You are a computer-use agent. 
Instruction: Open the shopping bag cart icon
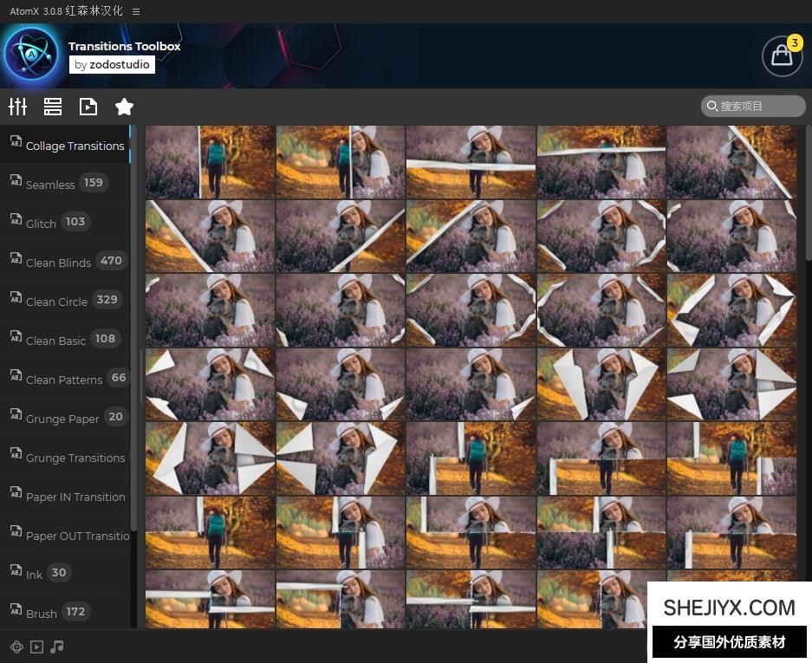tap(782, 55)
